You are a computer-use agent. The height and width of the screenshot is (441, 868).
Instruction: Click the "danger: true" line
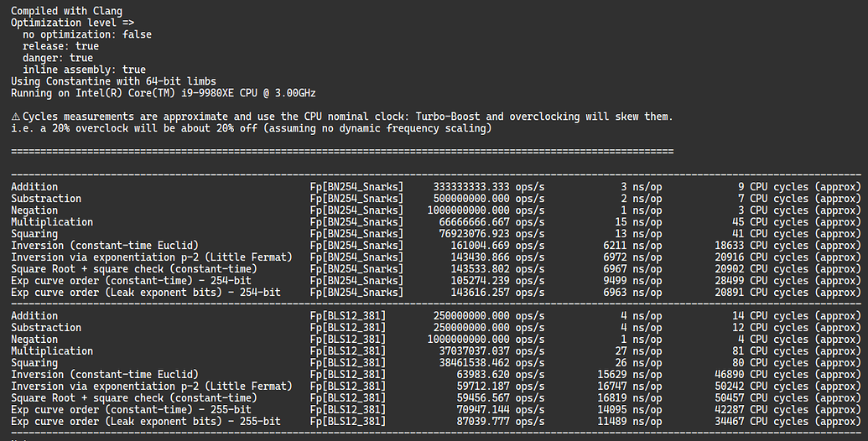pyautogui.click(x=58, y=58)
